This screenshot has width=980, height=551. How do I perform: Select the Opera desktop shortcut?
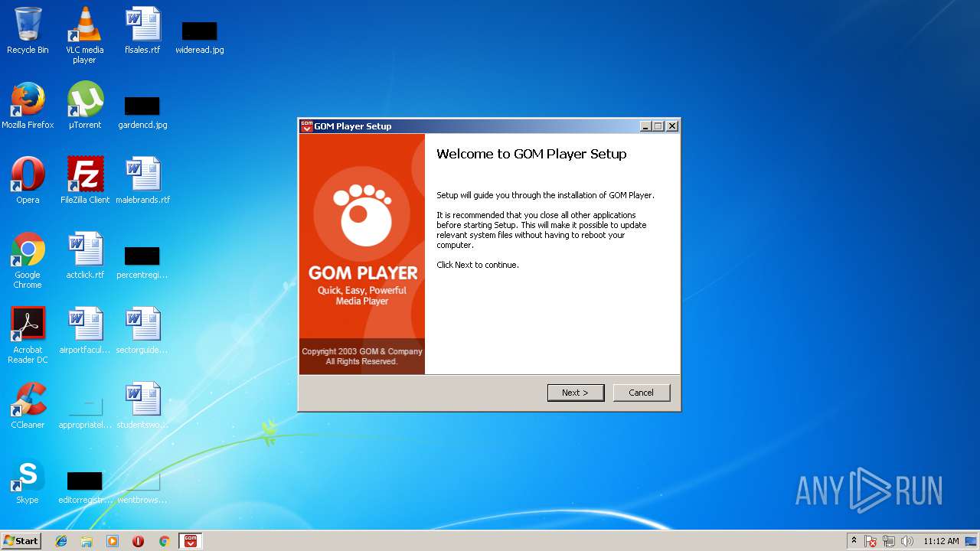coord(28,181)
